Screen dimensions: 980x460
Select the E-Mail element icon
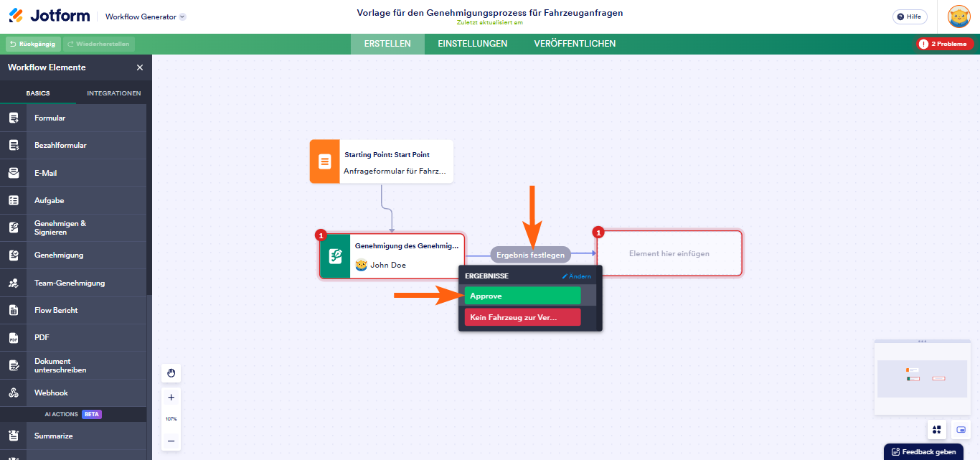[13, 172]
